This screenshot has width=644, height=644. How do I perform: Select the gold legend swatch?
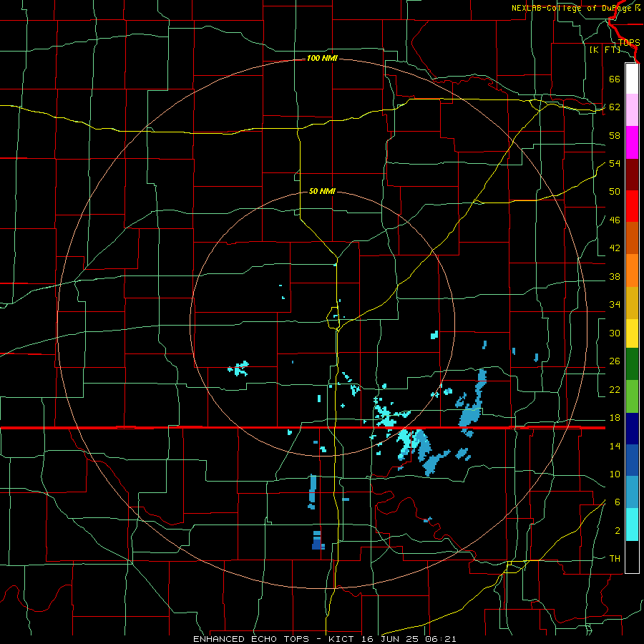pyautogui.click(x=632, y=302)
